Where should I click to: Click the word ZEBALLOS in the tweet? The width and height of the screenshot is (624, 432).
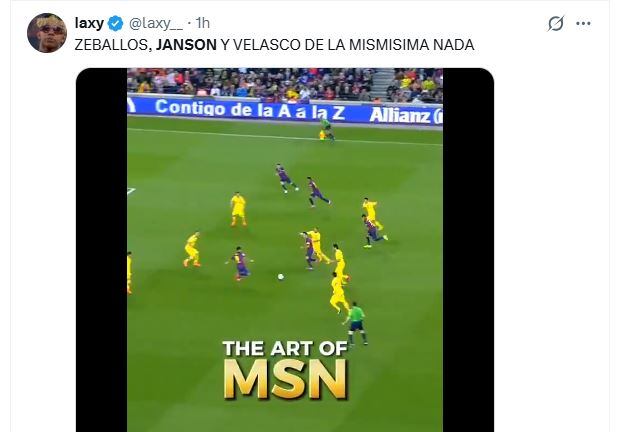113,45
